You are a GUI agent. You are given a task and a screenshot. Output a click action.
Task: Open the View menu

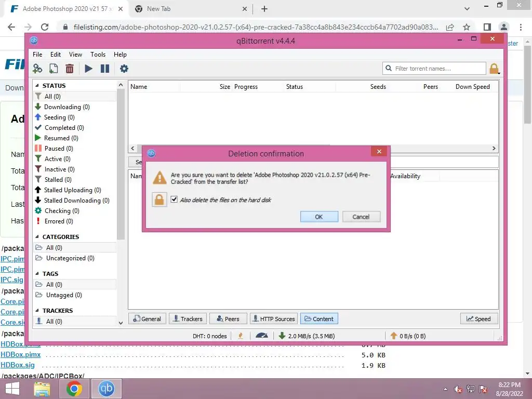pyautogui.click(x=75, y=54)
